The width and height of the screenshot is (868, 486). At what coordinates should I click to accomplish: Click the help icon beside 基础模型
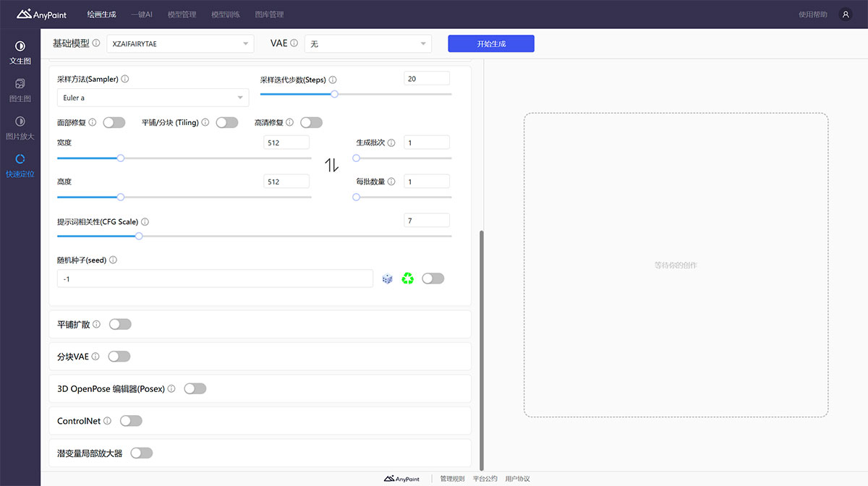point(96,43)
